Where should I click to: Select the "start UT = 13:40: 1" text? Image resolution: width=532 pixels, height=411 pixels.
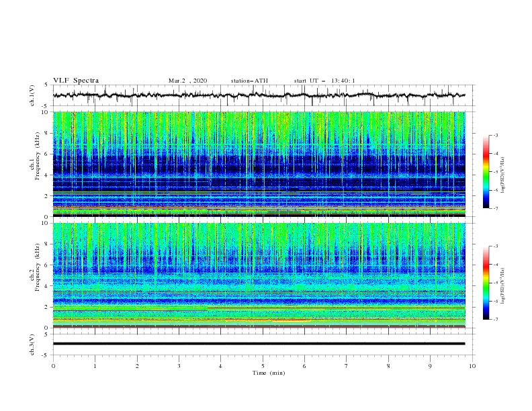click(x=324, y=81)
